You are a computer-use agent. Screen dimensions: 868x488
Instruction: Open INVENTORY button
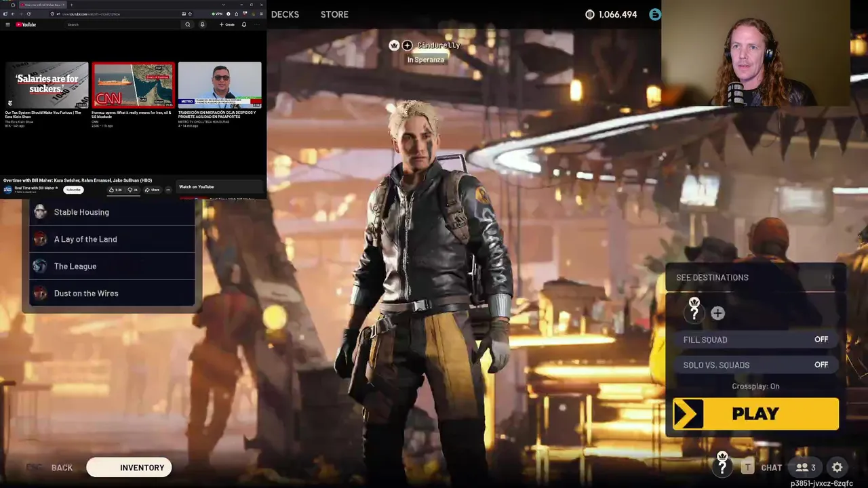coord(129,468)
